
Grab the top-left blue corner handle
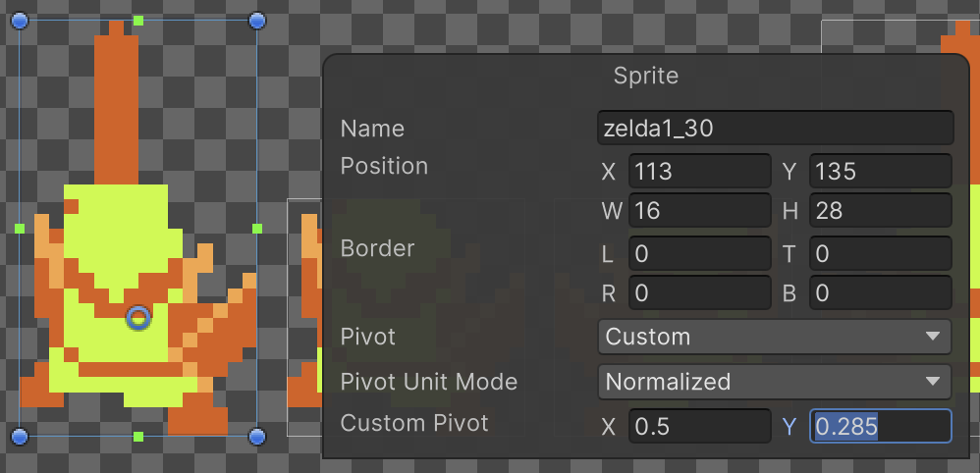click(x=19, y=20)
